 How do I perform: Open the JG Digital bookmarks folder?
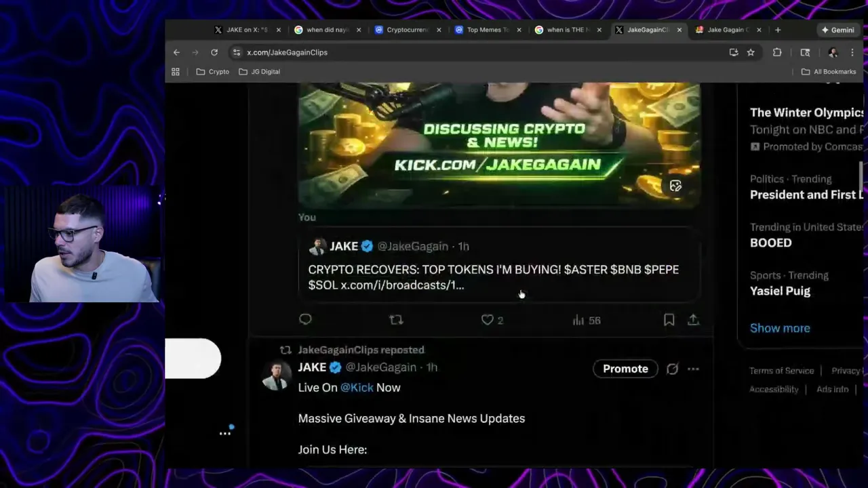260,71
